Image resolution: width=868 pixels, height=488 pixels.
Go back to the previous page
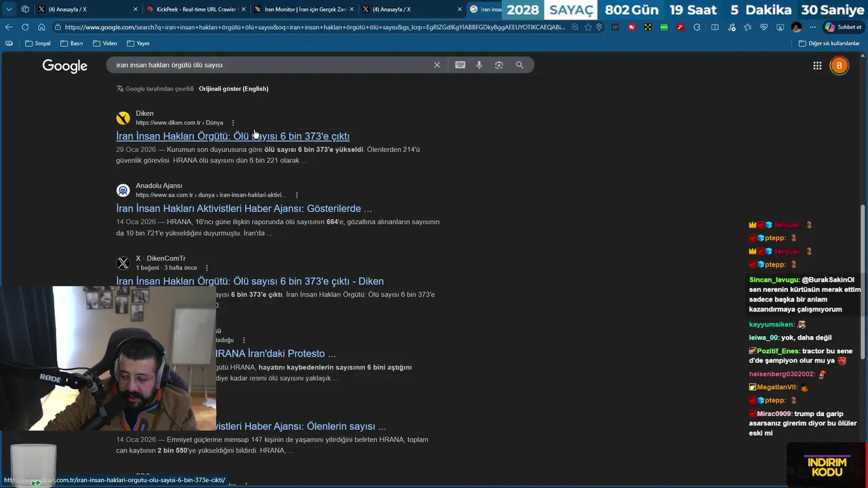point(9,27)
